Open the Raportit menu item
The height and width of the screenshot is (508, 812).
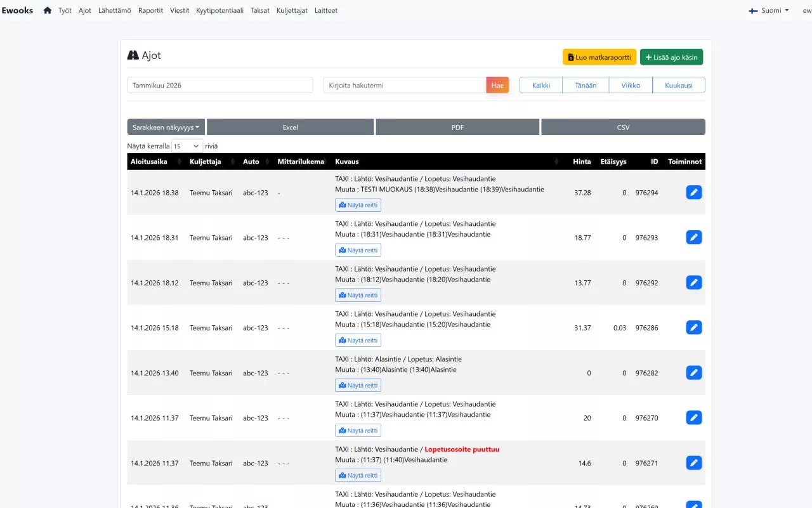[150, 11]
